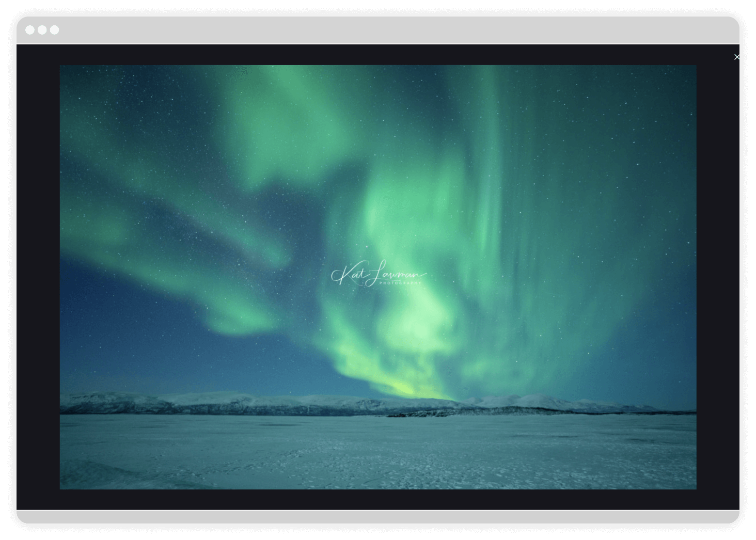Click the X above the photo's top-right corner
The height and width of the screenshot is (540, 756).
click(737, 57)
